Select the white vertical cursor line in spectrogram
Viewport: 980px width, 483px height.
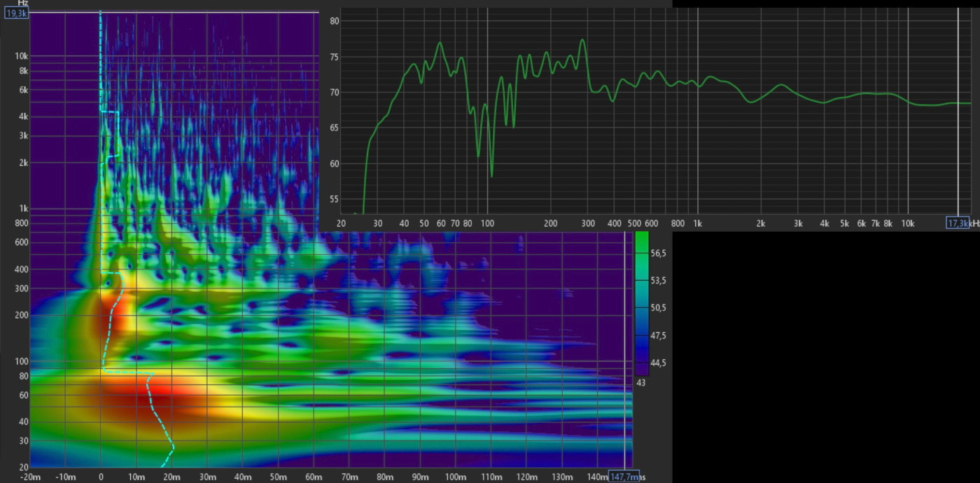click(x=624, y=350)
